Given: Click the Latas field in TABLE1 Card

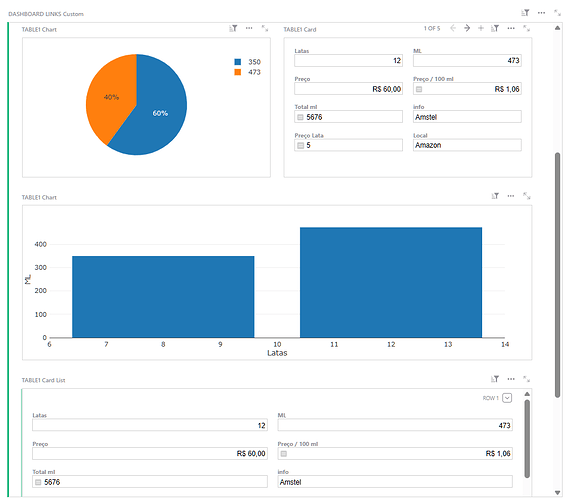Looking at the screenshot, I should coord(348,60).
